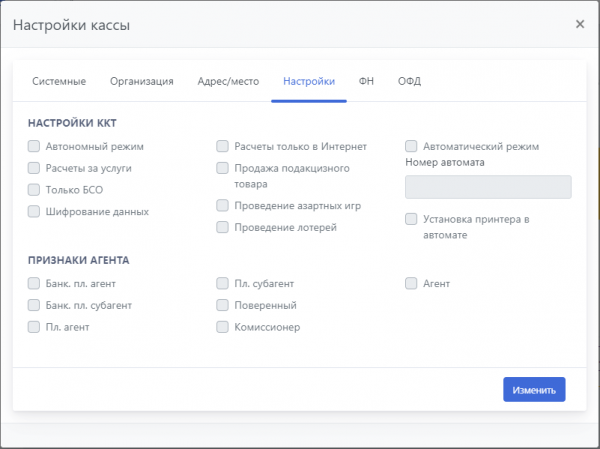600x449 pixels.
Task: Tick Проведение азартных игр checkbox
Action: pos(222,206)
